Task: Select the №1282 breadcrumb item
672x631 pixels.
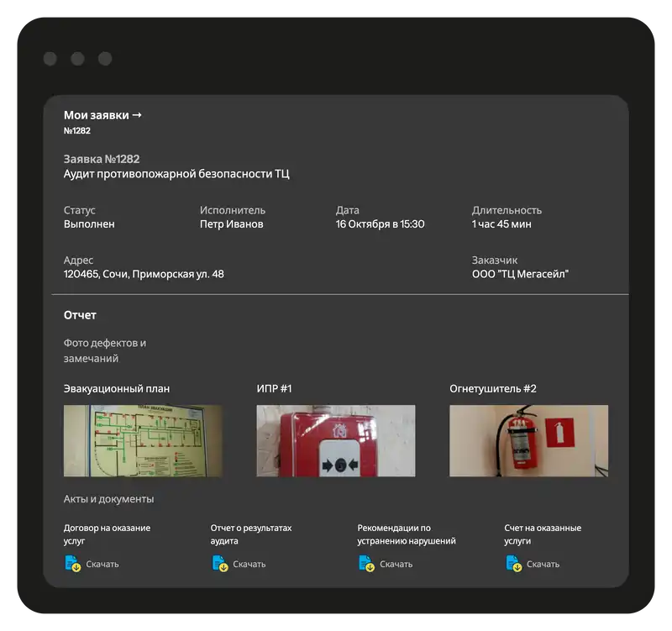Action: tap(77, 131)
